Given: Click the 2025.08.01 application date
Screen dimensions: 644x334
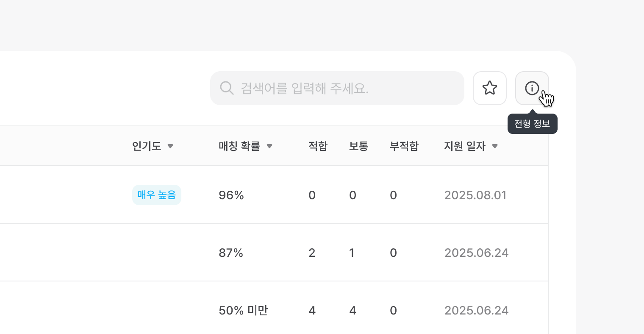Looking at the screenshot, I should pos(475,195).
